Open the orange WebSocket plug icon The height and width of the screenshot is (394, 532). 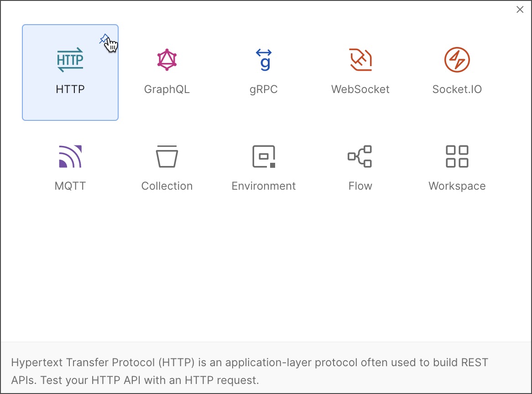360,60
